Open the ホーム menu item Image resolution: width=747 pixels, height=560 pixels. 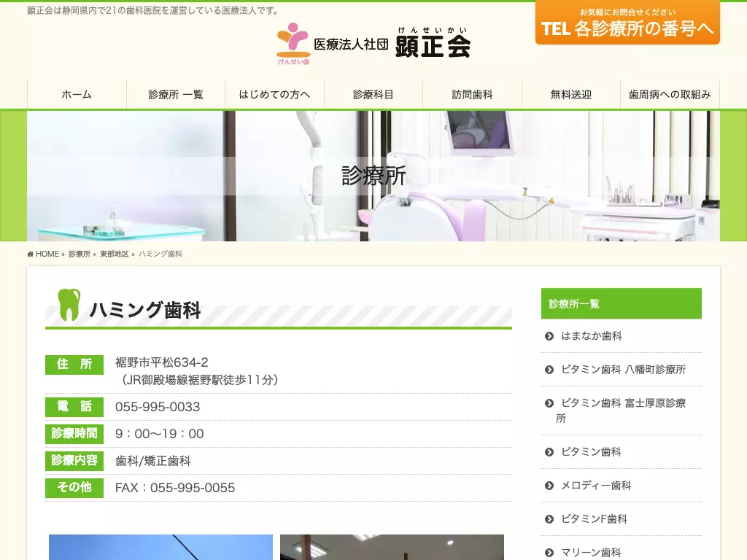pos(77,94)
